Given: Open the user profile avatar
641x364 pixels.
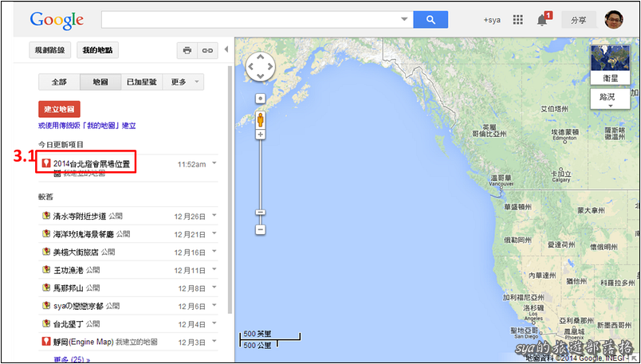Looking at the screenshot, I should pos(614,20).
